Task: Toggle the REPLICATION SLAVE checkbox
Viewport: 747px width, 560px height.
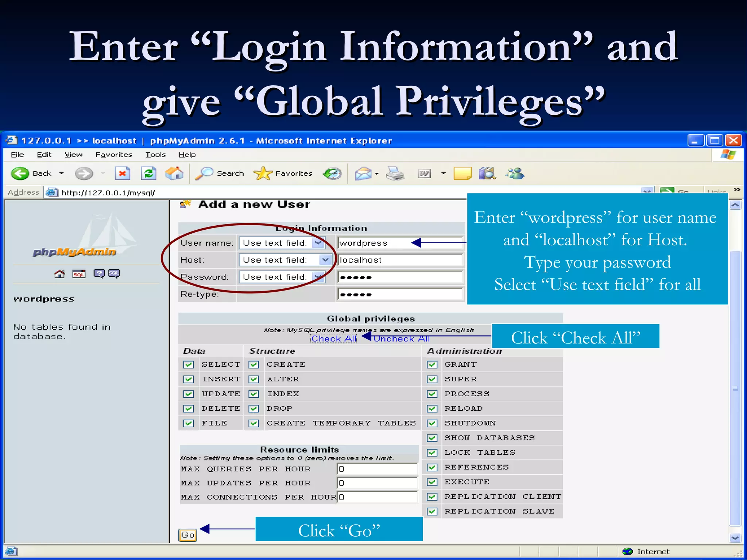Action: click(432, 512)
